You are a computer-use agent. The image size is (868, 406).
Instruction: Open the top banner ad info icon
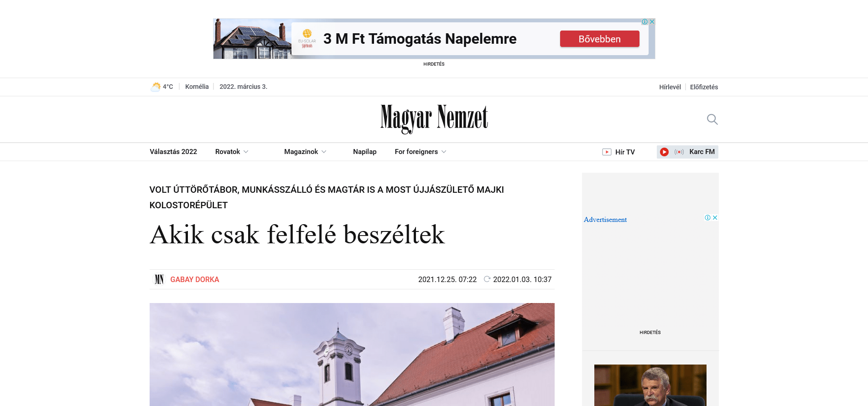(645, 22)
